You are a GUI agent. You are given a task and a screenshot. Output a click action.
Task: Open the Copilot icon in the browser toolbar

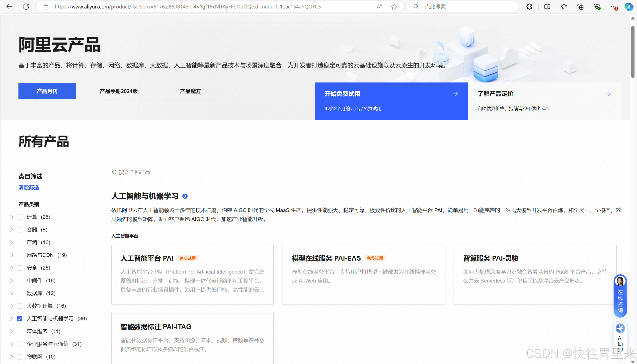tap(629, 7)
